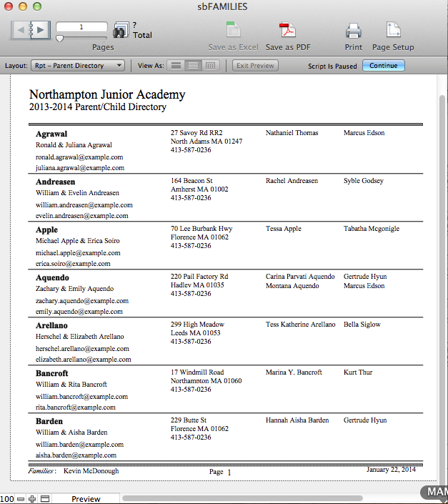Image resolution: width=448 pixels, height=504 pixels.
Task: Open the Preview mode popup at bottom
Action: [x=86, y=498]
